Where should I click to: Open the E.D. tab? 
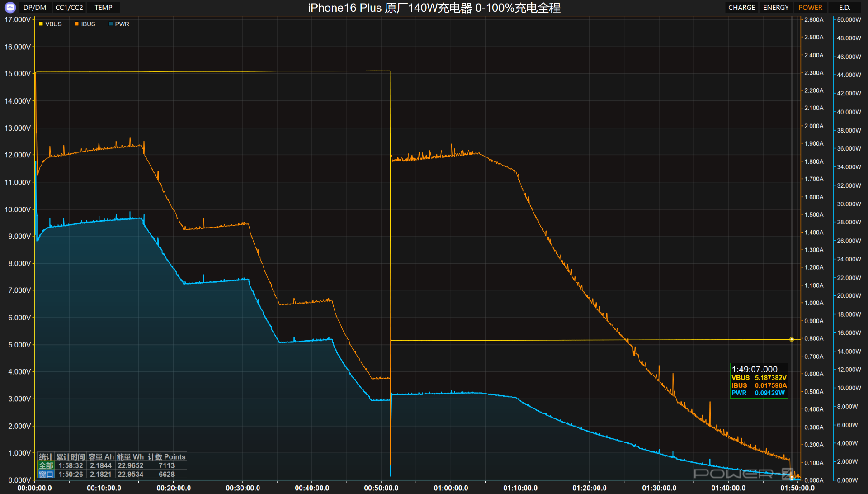click(844, 8)
